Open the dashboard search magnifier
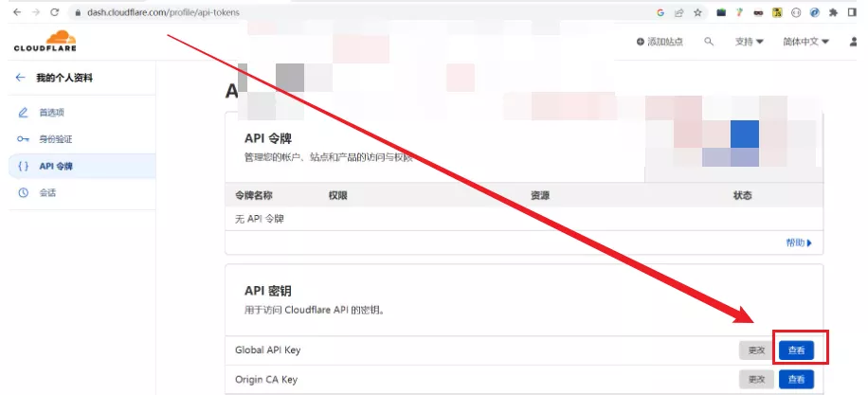This screenshot has height=395, width=868. click(709, 42)
